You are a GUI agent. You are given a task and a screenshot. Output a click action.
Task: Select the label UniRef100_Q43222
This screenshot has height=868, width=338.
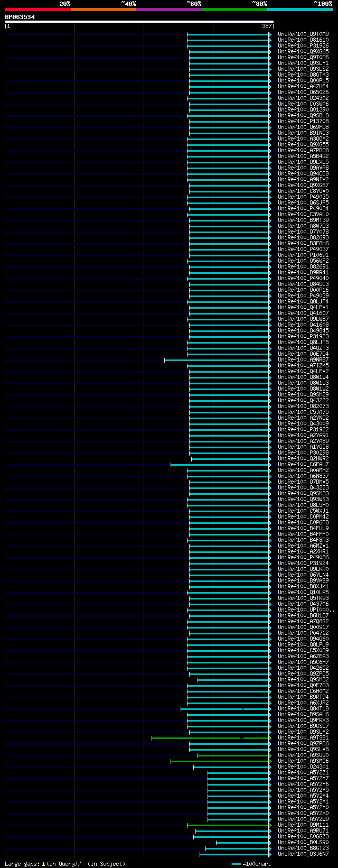pyautogui.click(x=303, y=400)
